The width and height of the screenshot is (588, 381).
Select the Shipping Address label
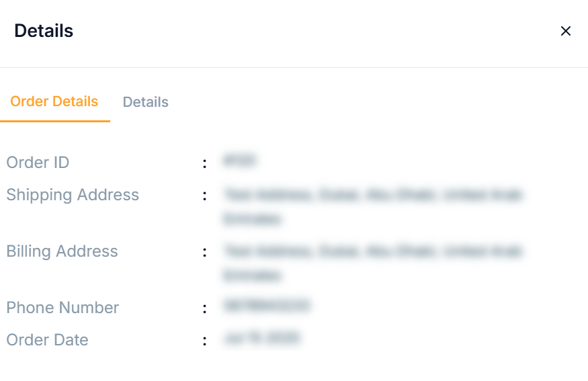73,195
